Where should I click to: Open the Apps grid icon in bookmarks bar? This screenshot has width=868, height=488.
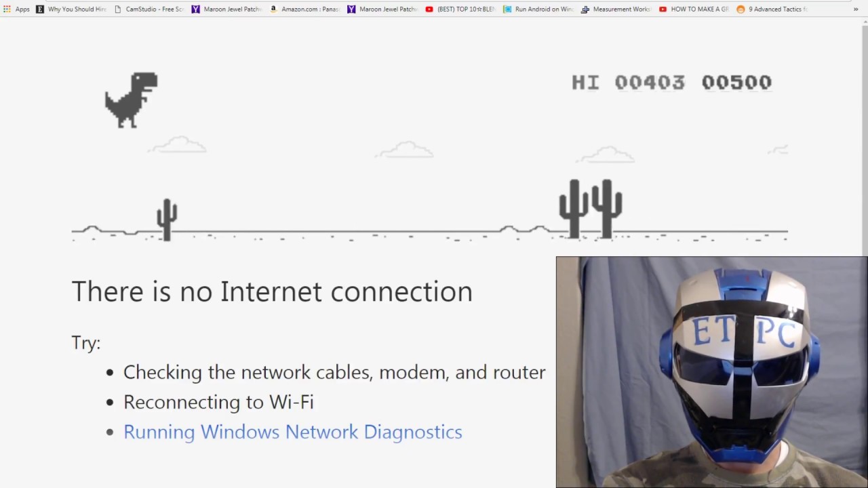[17, 9]
